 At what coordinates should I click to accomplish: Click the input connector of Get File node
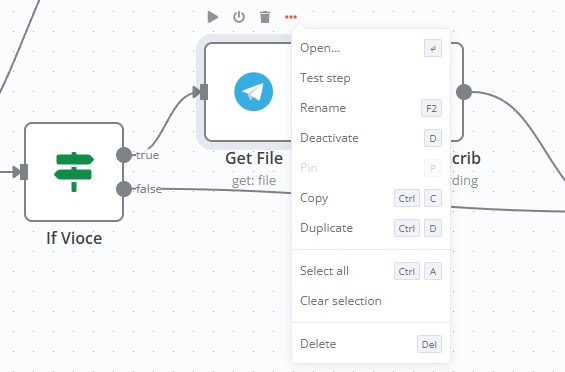tap(204, 92)
